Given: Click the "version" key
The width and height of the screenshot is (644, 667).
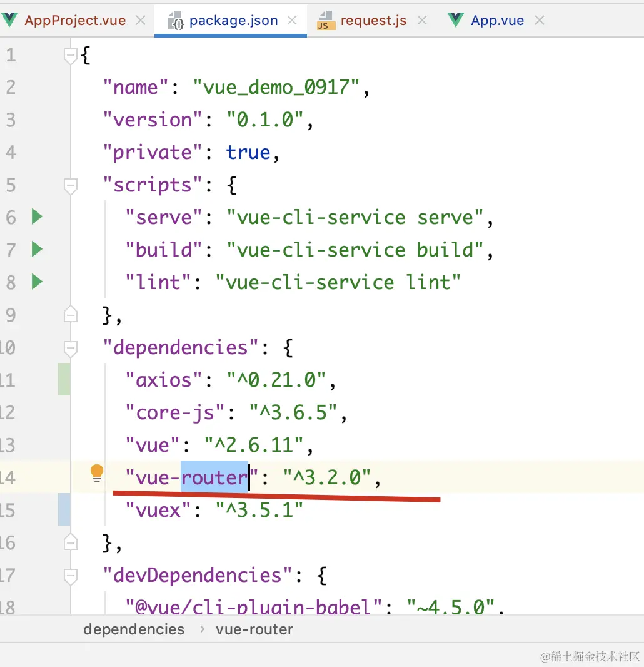Looking at the screenshot, I should pos(153,120).
